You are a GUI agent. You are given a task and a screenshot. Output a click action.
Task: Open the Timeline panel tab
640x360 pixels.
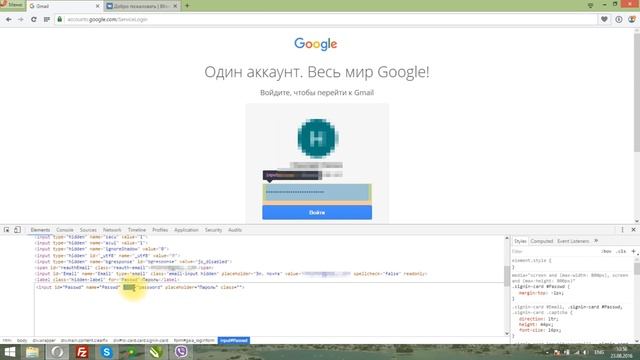click(137, 230)
